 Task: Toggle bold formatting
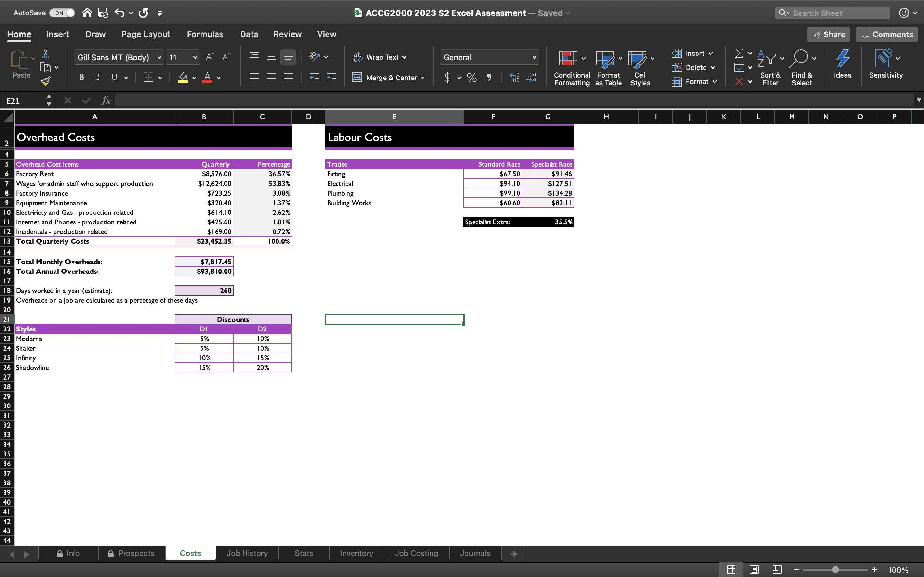pos(81,78)
